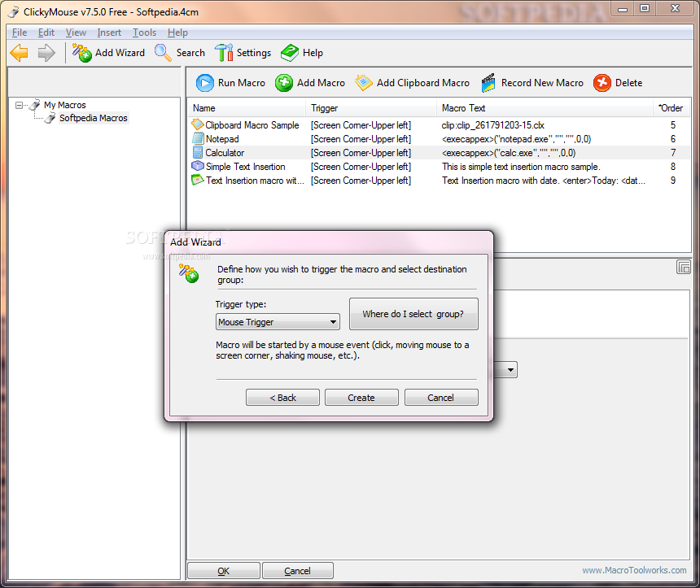Click the ClickyMouse title bar app icon

coord(13,12)
